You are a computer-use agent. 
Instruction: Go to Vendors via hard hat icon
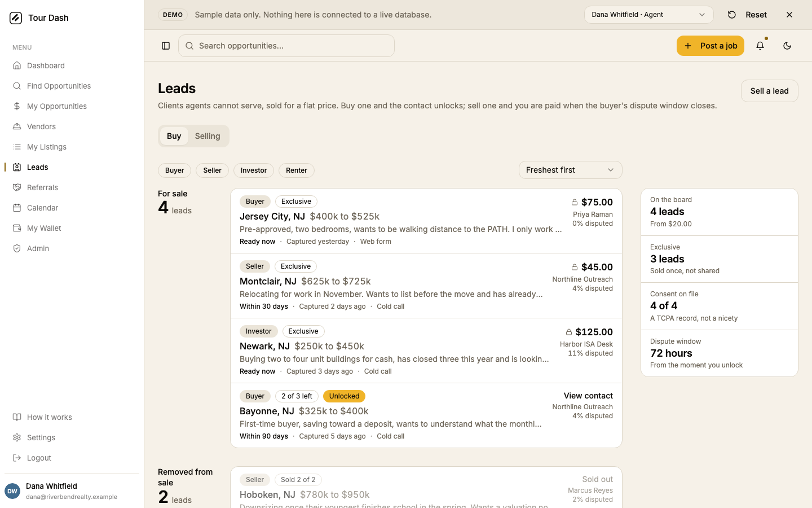[17, 126]
